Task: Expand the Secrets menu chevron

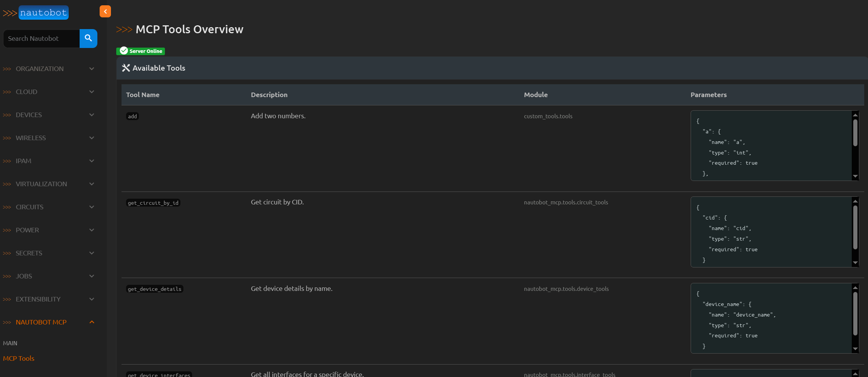Action: tap(92, 253)
